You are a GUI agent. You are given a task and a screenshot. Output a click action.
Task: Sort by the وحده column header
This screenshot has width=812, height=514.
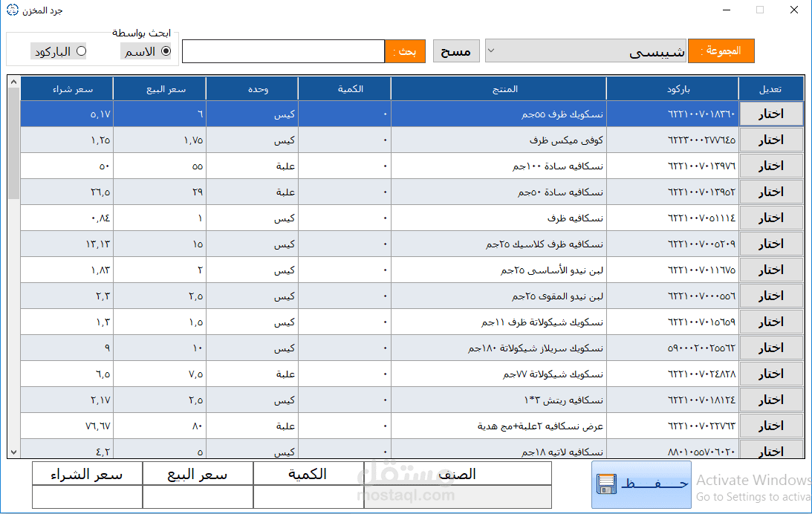click(252, 89)
